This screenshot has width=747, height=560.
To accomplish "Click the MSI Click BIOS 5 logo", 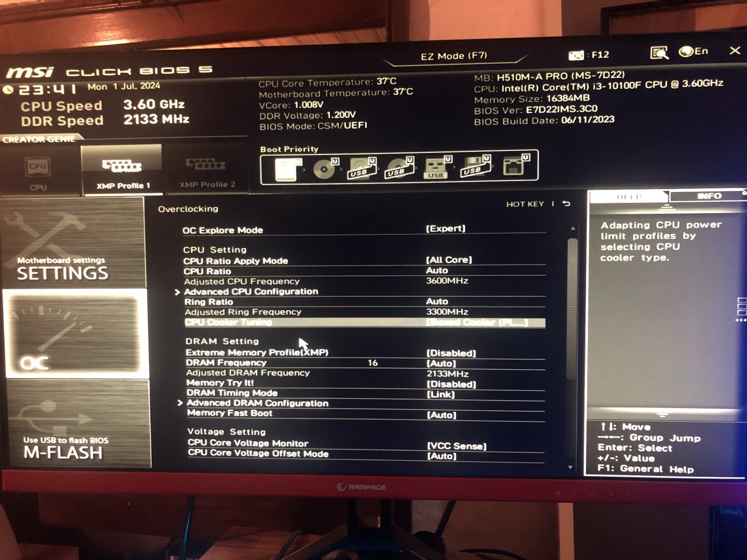I will pos(109,72).
